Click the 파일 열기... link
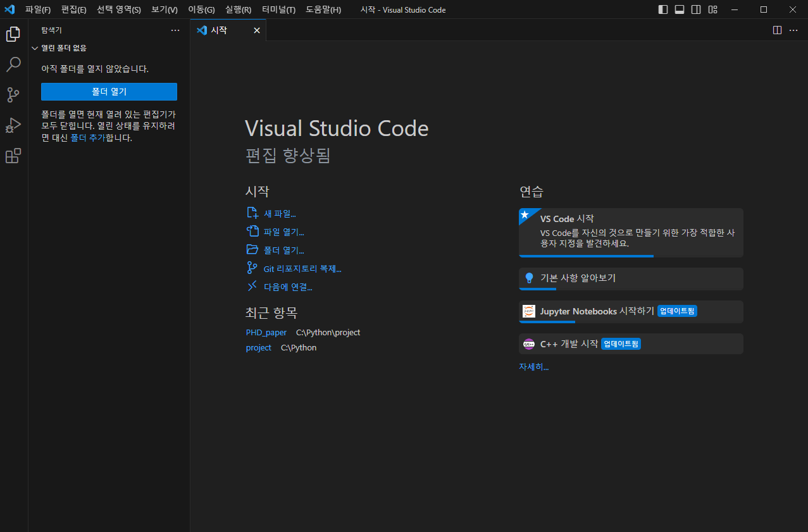 284,232
